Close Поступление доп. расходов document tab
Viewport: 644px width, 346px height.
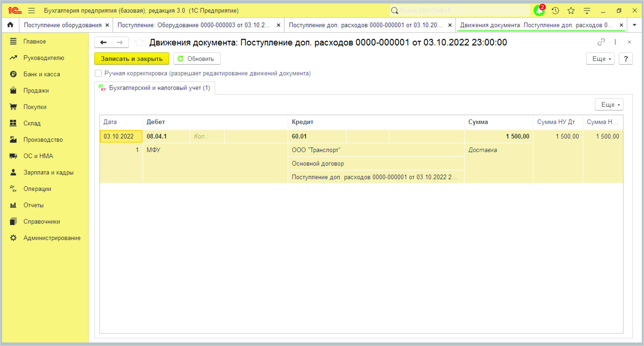tap(450, 25)
